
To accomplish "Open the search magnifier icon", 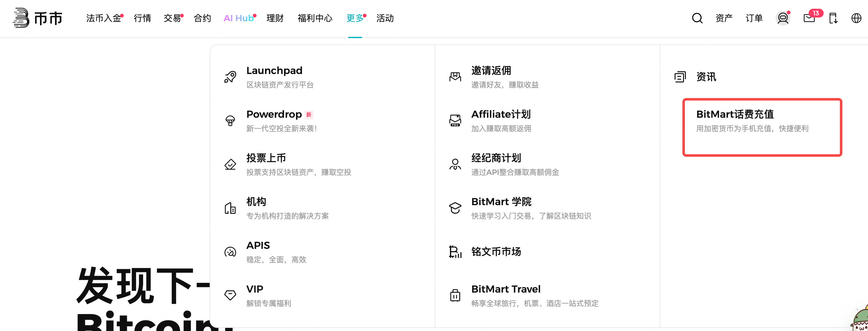I will click(x=697, y=18).
